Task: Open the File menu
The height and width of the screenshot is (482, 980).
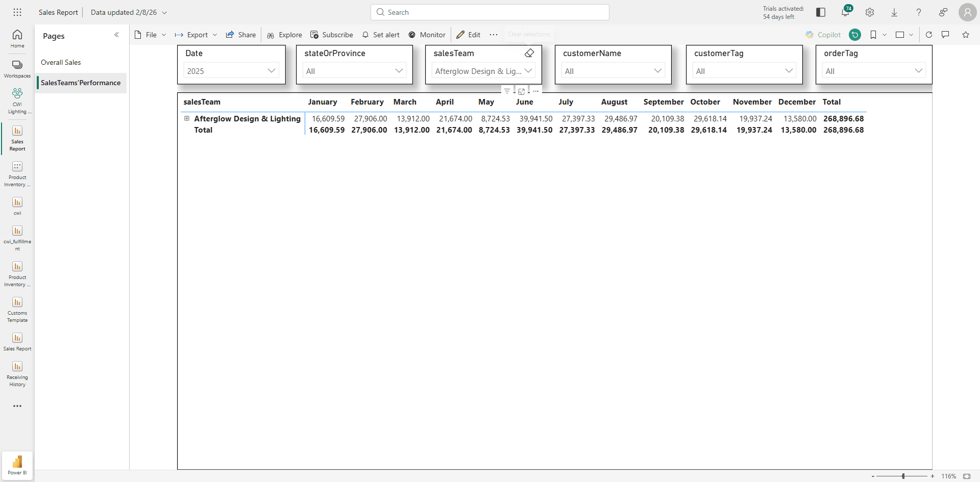Action: click(x=151, y=35)
